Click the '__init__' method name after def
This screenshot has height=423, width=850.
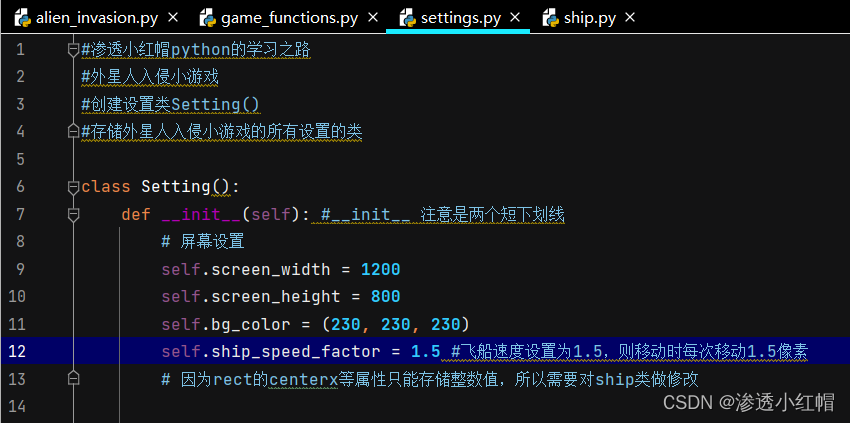click(x=201, y=215)
